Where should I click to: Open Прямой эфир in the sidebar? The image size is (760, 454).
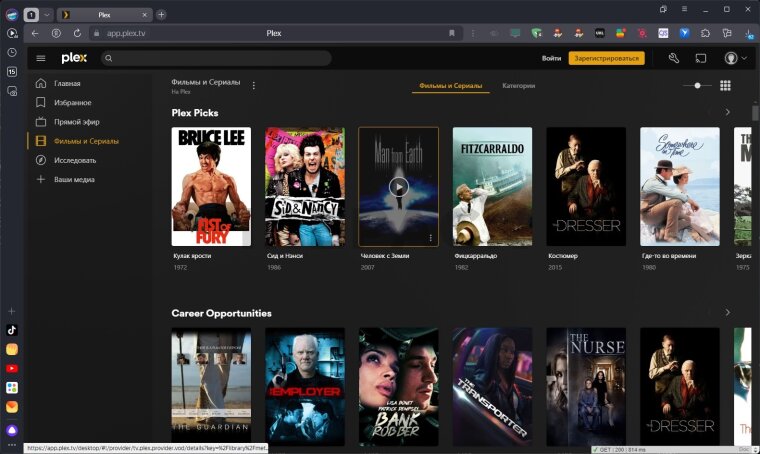click(76, 121)
